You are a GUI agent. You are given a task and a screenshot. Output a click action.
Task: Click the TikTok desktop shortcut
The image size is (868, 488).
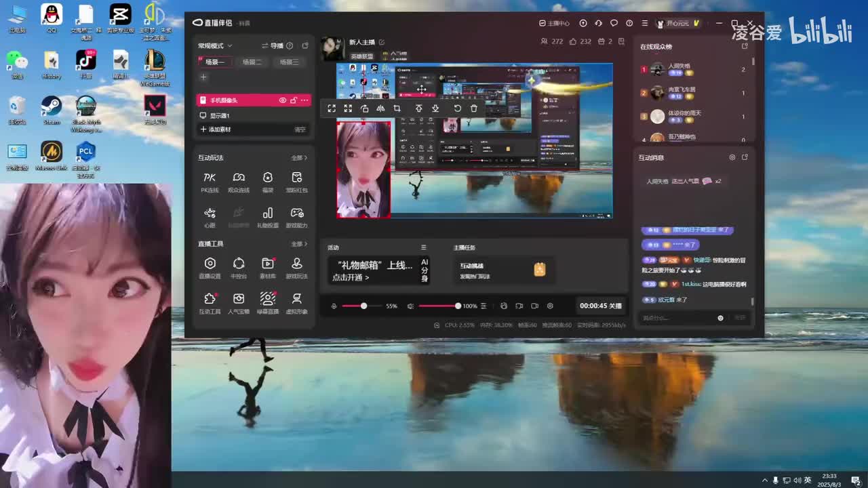[x=85, y=64]
